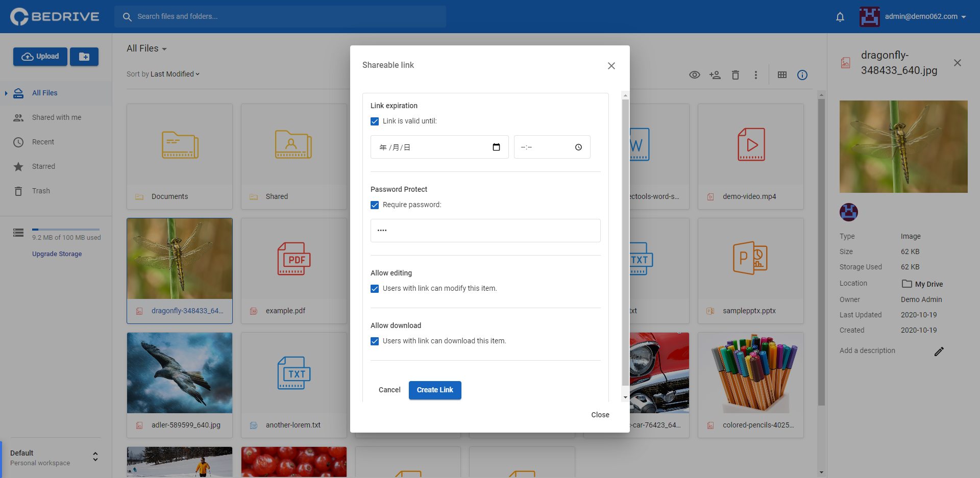Select the dragonfly-348433_64 thumbnail

click(180, 259)
